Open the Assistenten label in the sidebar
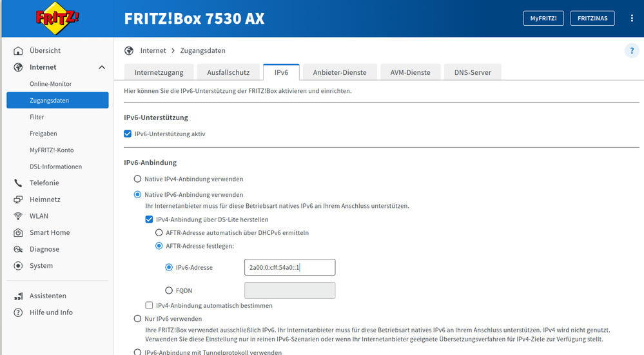 (x=48, y=296)
